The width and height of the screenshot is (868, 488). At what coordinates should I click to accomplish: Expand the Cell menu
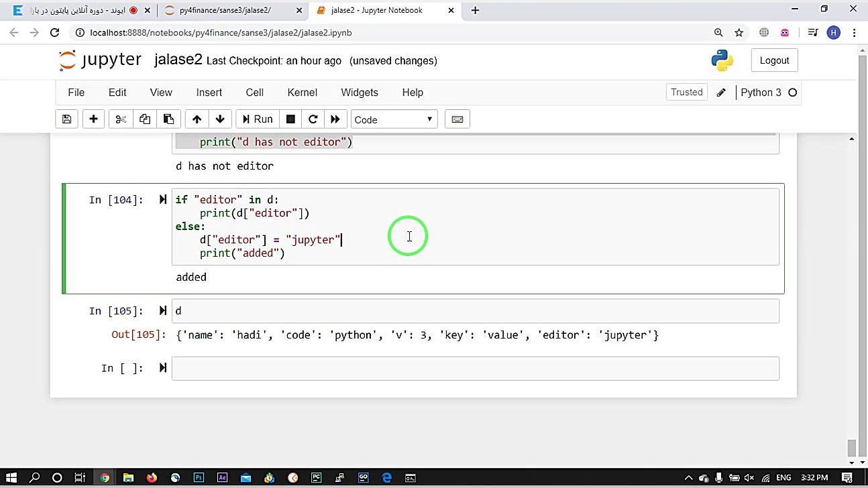tap(254, 93)
